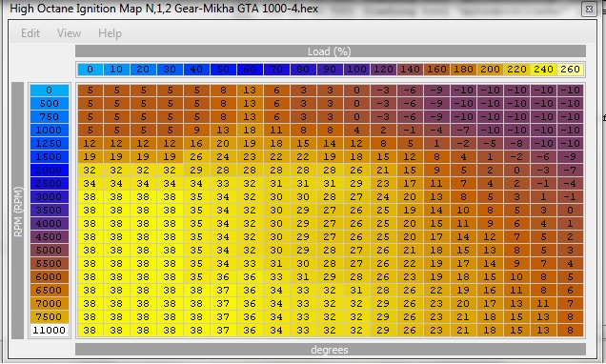Select the 100 load column header

coord(356,70)
